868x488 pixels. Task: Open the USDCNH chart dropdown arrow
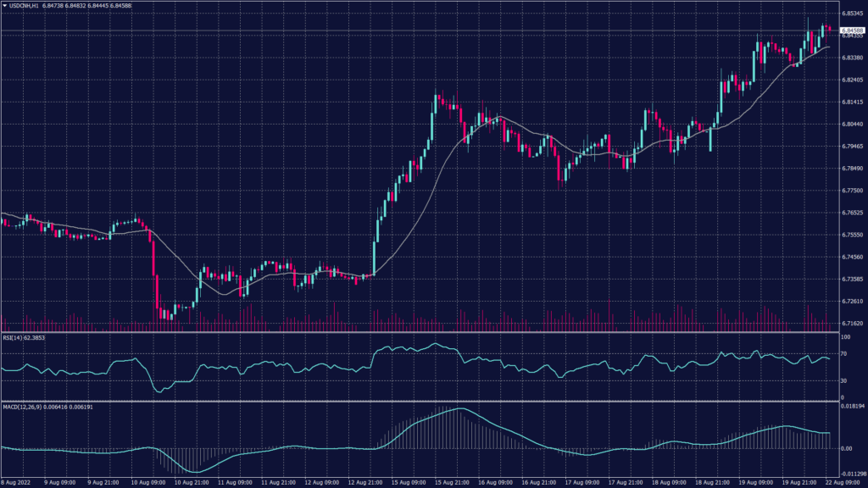pyautogui.click(x=7, y=5)
